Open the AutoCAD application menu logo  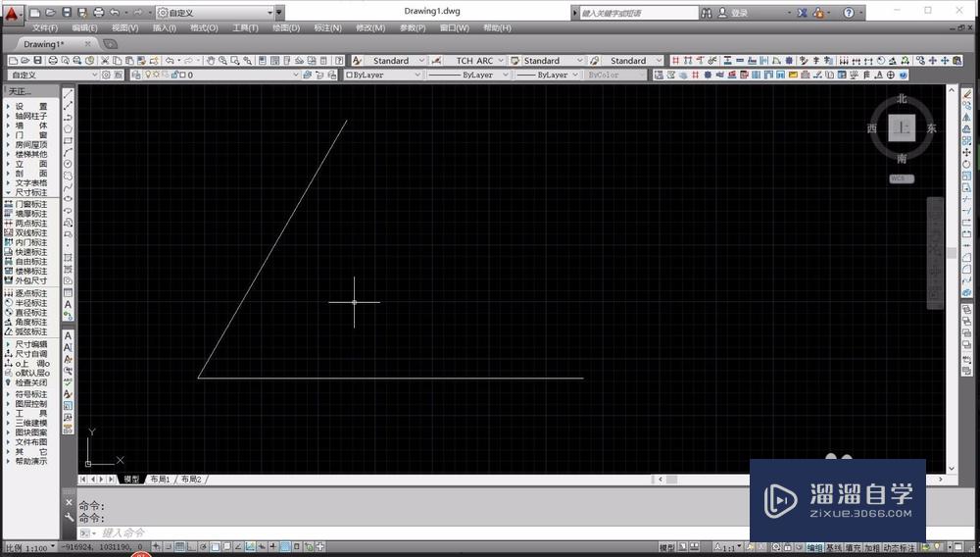11,13
